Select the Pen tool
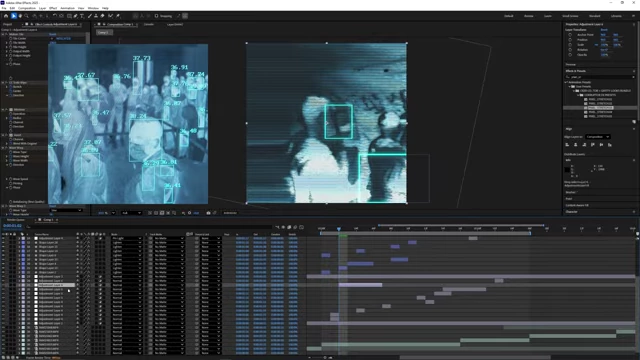The image size is (640, 360). 76,16
